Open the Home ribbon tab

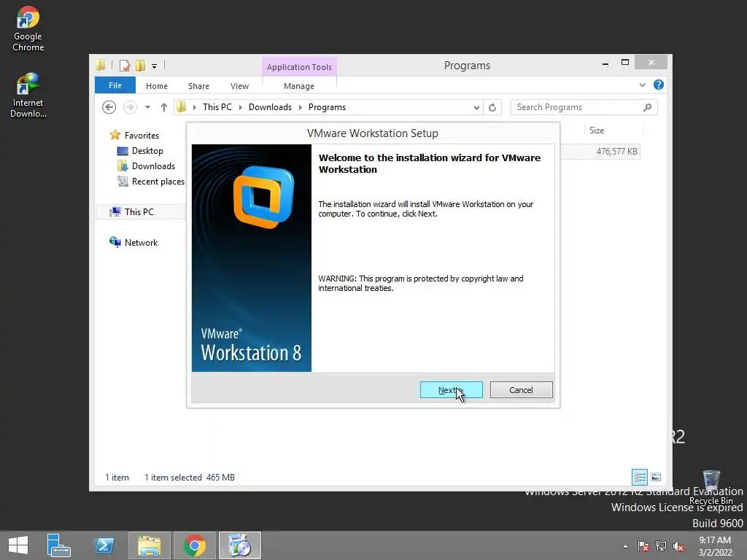click(157, 86)
